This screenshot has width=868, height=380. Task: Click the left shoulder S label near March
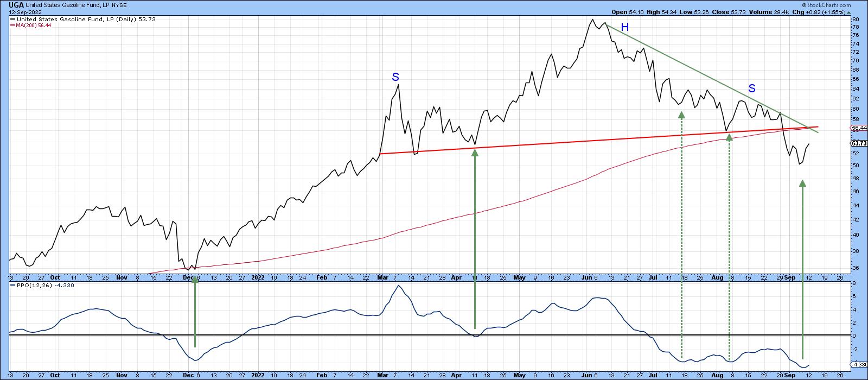click(x=395, y=77)
